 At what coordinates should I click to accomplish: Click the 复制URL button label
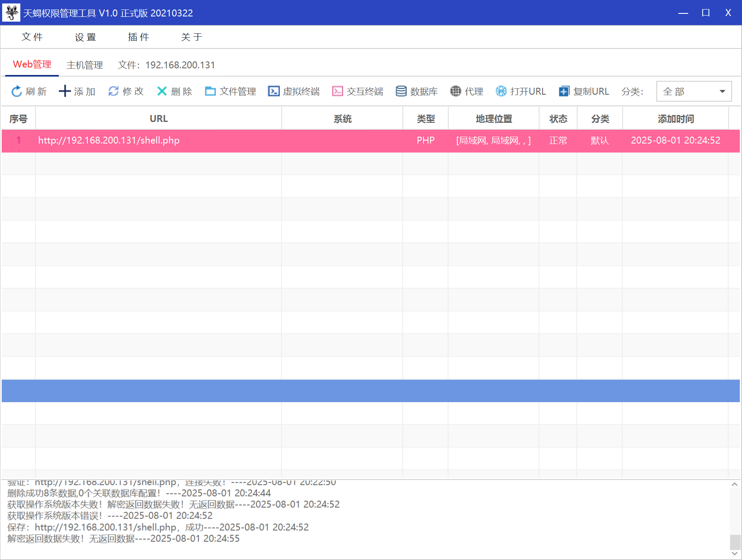click(x=591, y=91)
